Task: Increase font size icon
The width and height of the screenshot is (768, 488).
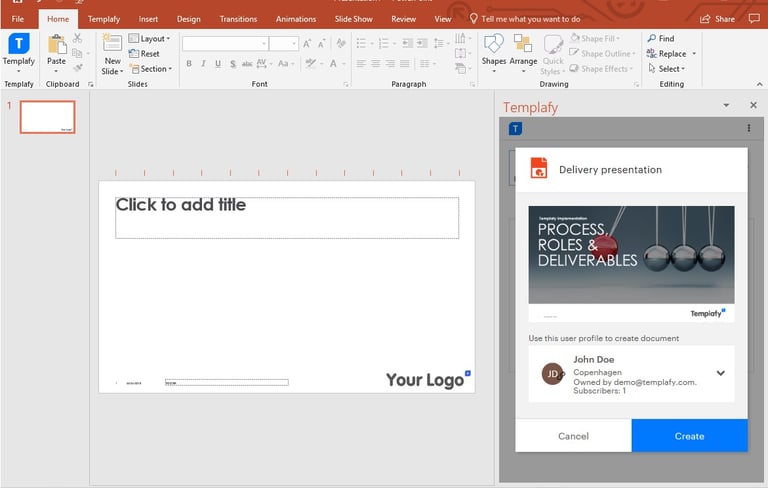Action: pos(307,44)
